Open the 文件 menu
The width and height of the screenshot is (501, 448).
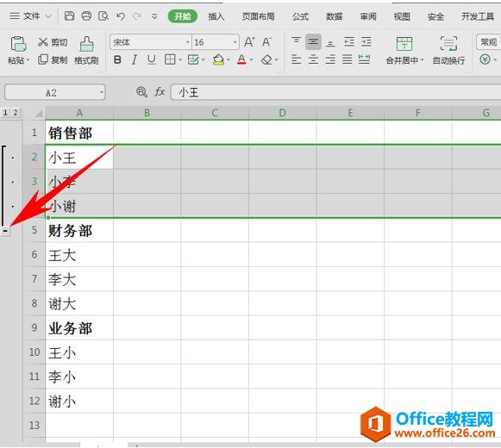(x=30, y=16)
